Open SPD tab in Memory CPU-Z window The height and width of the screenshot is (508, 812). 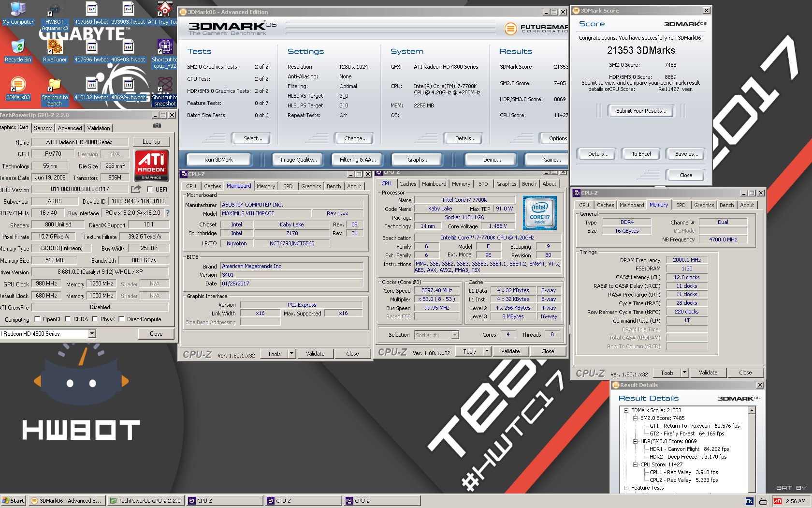681,205
